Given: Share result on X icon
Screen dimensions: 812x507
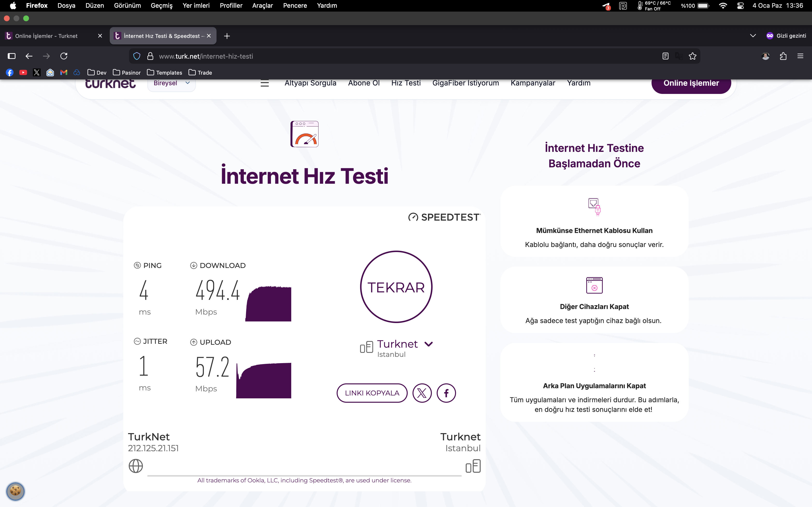Looking at the screenshot, I should [422, 393].
